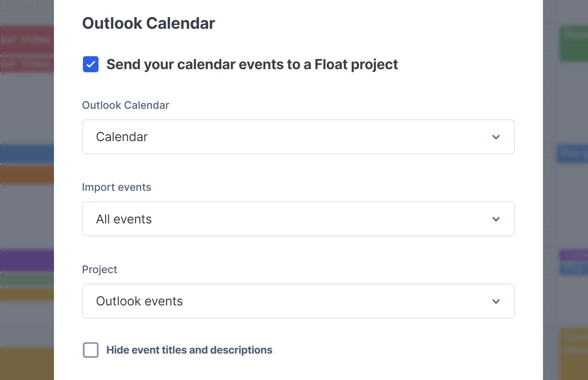
Task: Select the blue event bar on the left edge
Action: point(26,154)
